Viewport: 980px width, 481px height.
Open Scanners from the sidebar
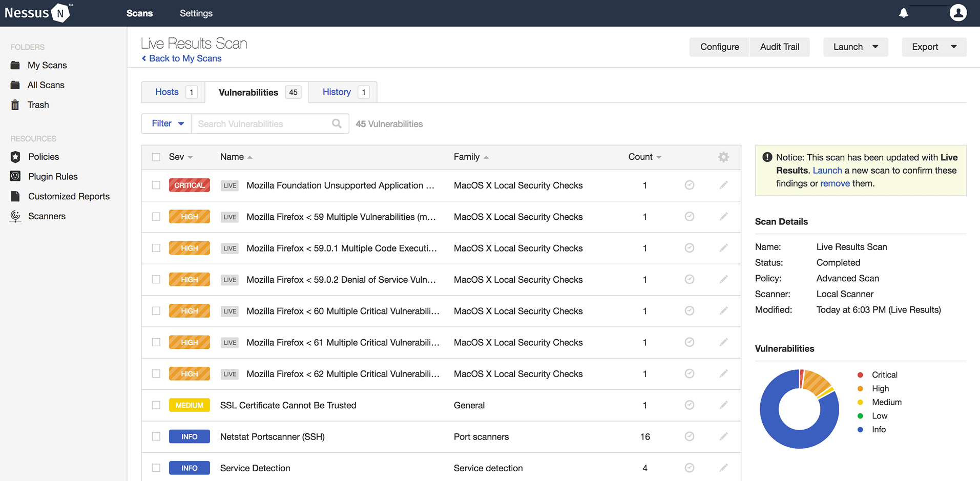click(47, 216)
